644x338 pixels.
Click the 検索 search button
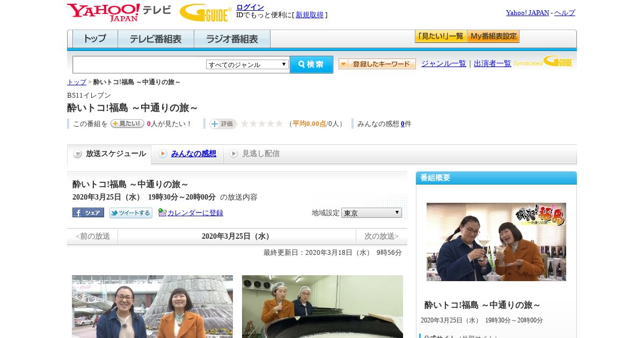pyautogui.click(x=311, y=64)
